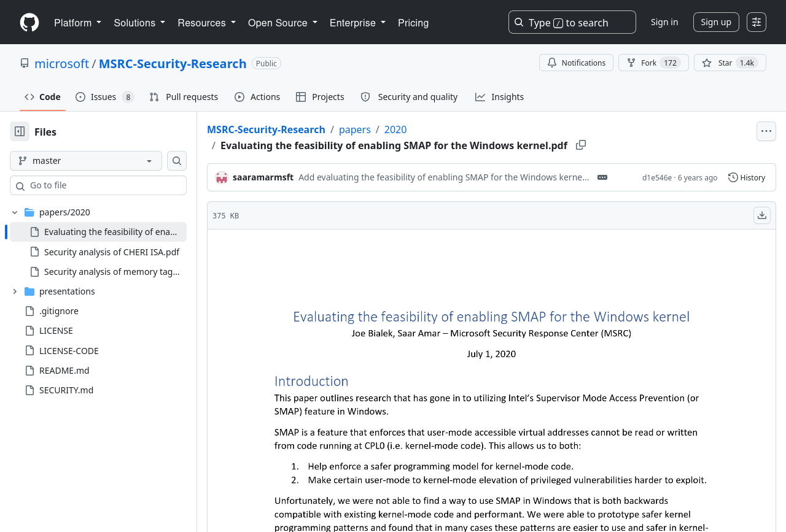Switch to the Projects tab
This screenshot has width=786, height=532.
(x=320, y=97)
